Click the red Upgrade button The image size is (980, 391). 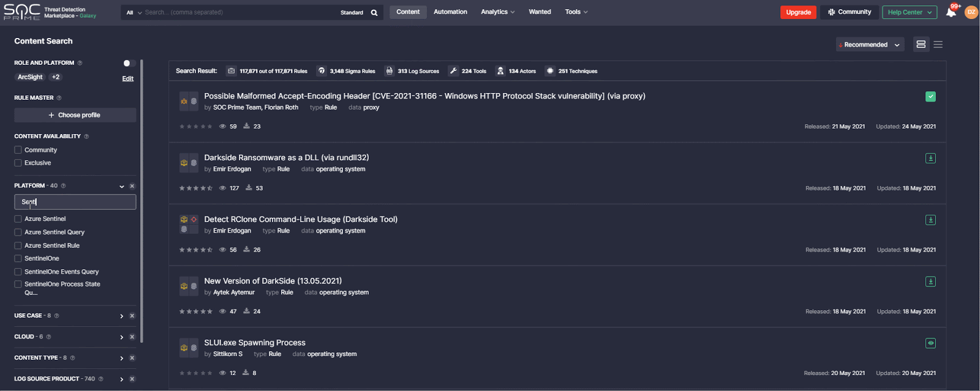(x=798, y=12)
